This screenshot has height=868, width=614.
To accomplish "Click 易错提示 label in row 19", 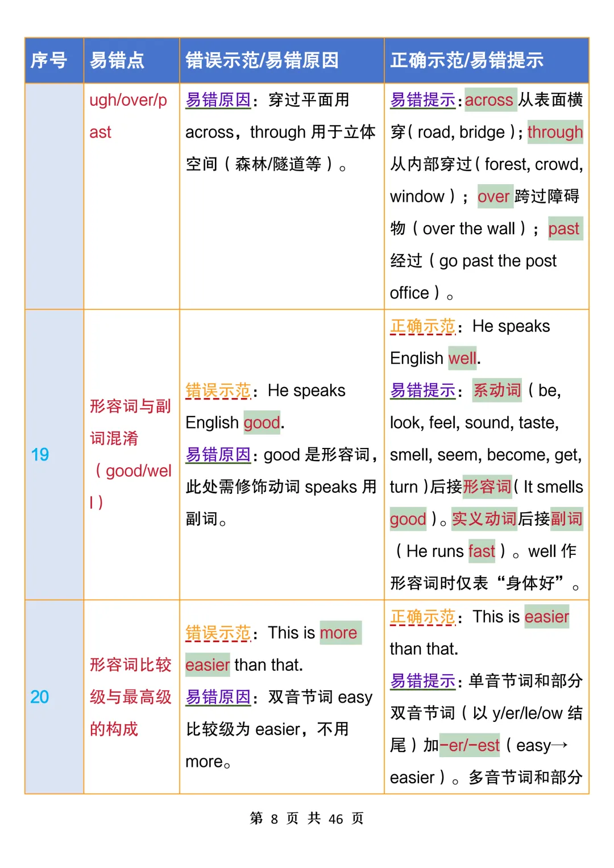I will tap(423, 391).
